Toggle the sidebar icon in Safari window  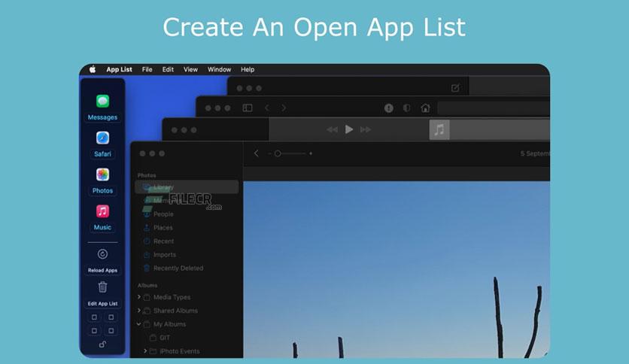coord(248,108)
